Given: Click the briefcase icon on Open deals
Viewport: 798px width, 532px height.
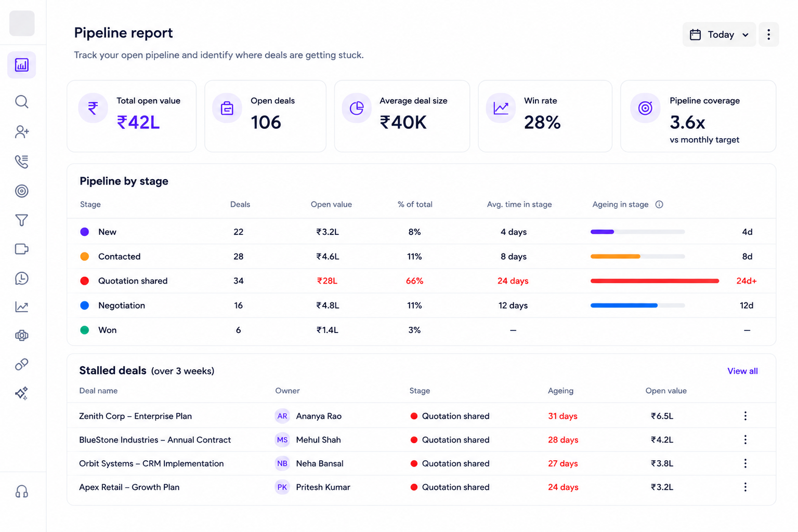Looking at the screenshot, I should coord(227,108).
